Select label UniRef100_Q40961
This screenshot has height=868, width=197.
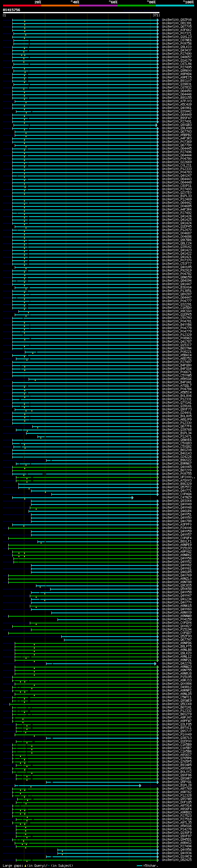pos(177,108)
